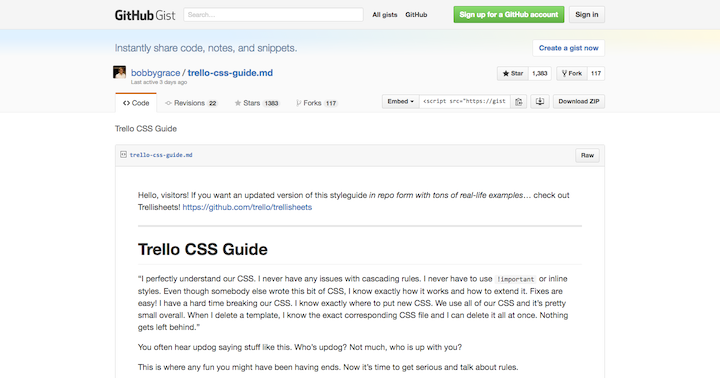The image size is (720, 378).
Task: Click Download ZIP button
Action: click(x=579, y=102)
